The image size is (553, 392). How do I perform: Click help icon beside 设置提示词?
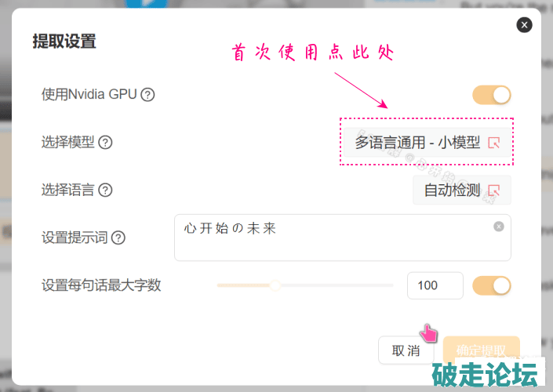118,238
